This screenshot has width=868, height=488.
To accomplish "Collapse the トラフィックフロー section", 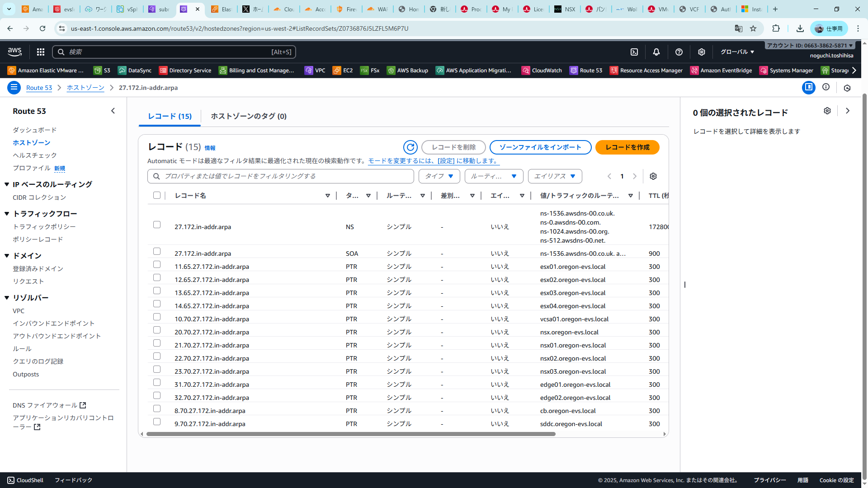I will pos(7,214).
